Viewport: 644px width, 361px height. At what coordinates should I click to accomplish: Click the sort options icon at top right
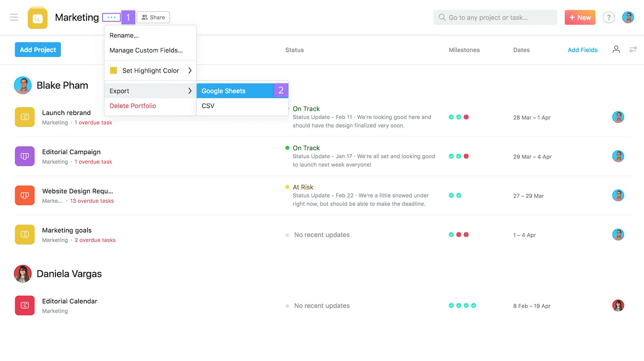coord(633,50)
